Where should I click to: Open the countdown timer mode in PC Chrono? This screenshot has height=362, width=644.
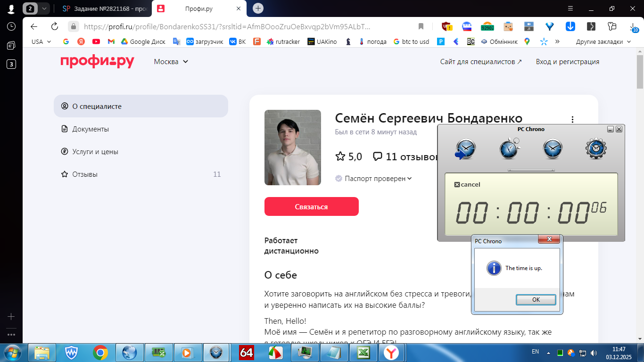(x=465, y=149)
